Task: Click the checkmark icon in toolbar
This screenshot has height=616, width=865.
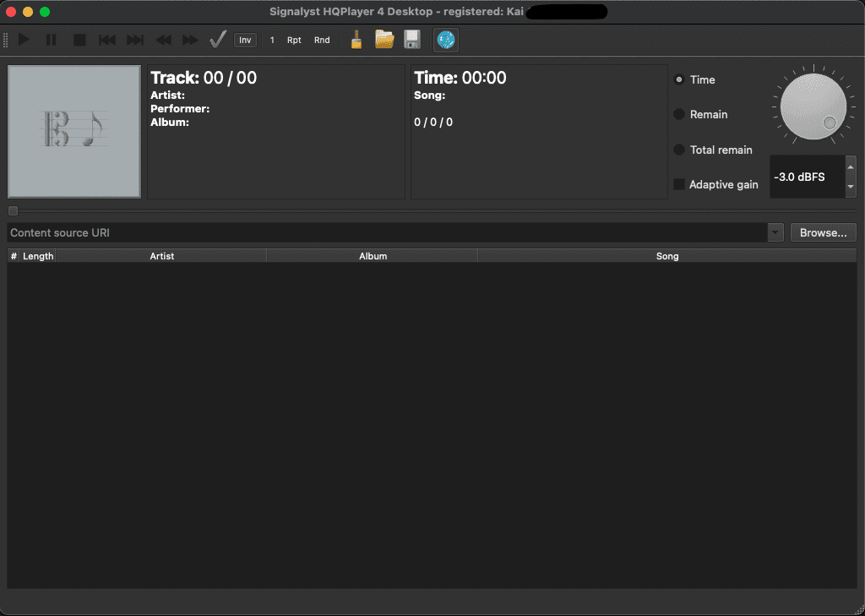Action: coord(218,40)
